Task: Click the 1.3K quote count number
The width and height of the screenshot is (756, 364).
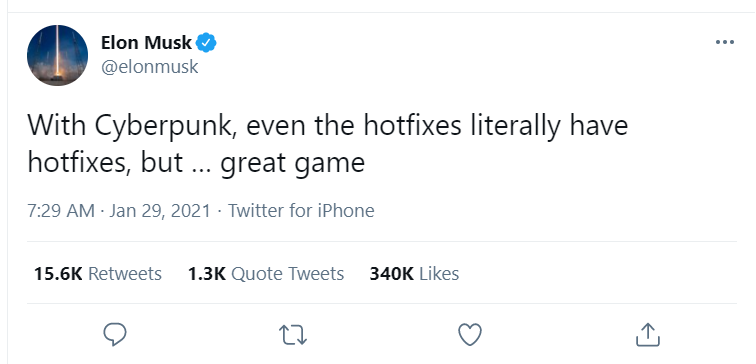Action: [x=207, y=274]
